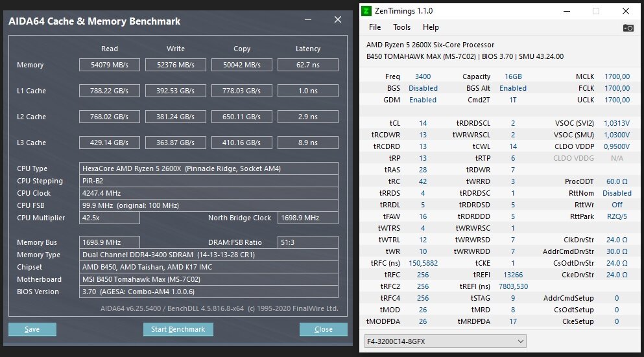Screen dimensions: 644x357
Task: Click the BGS Alt value Enabled
Action: [513, 88]
